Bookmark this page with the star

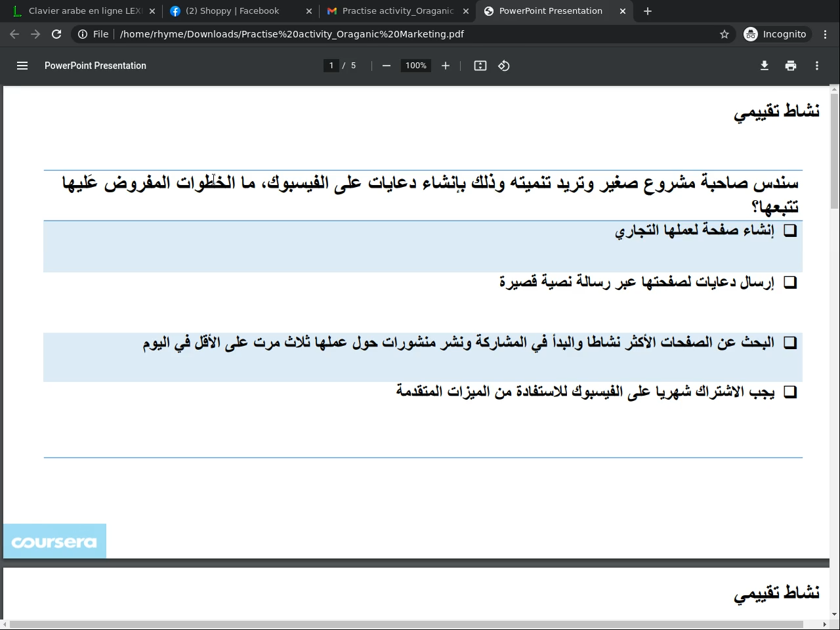pyautogui.click(x=724, y=34)
